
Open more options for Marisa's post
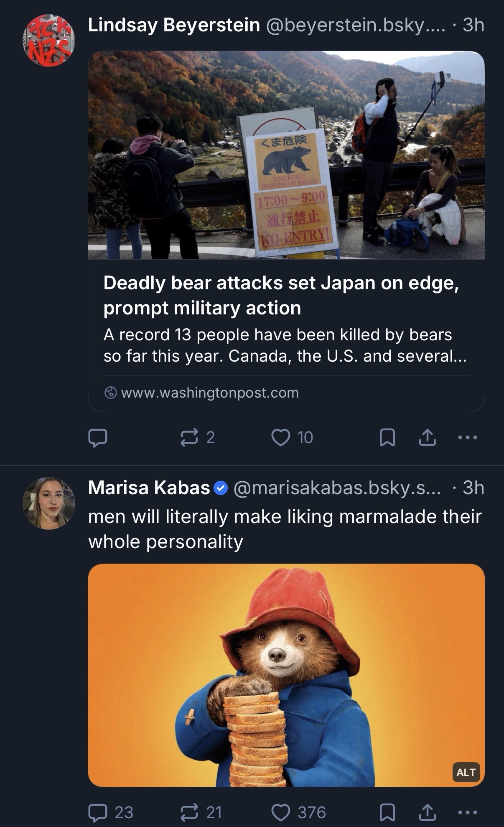tap(467, 812)
